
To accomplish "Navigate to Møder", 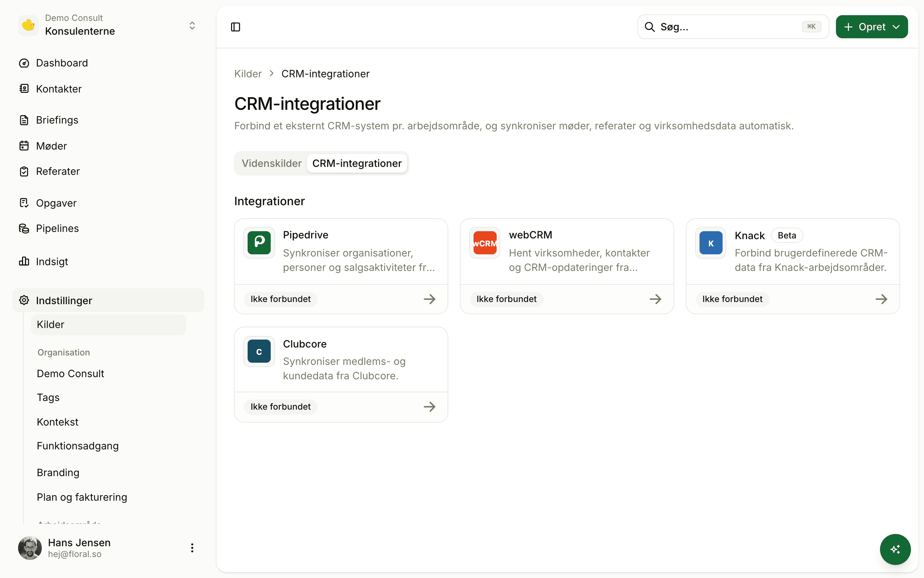I will [108, 146].
